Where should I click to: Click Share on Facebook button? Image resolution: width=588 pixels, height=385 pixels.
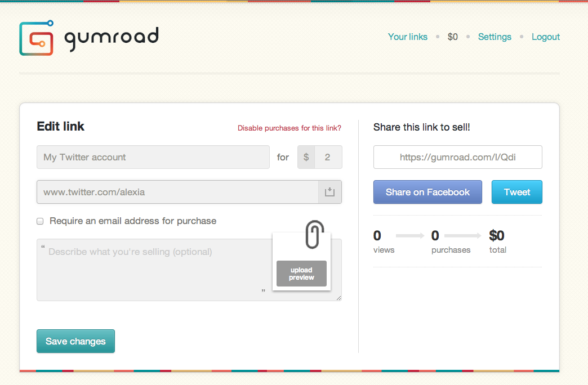[x=427, y=192]
